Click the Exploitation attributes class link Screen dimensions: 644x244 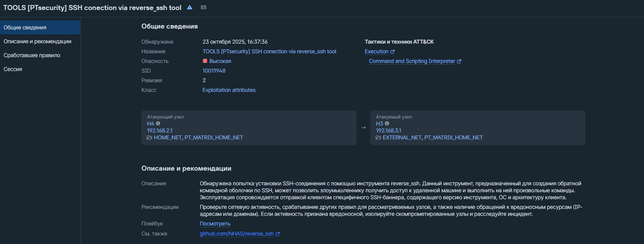pos(229,90)
